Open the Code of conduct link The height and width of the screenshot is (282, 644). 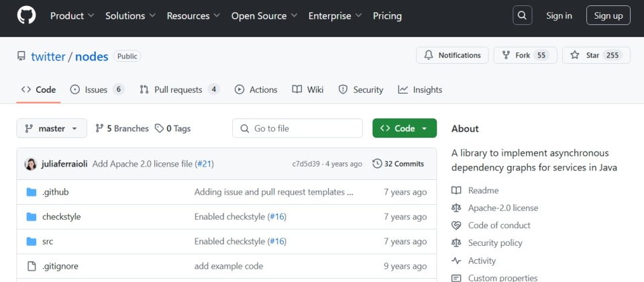499,226
